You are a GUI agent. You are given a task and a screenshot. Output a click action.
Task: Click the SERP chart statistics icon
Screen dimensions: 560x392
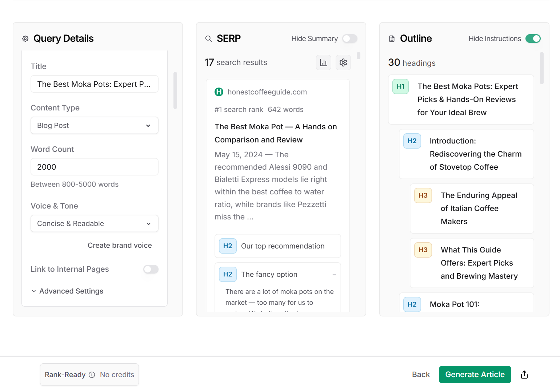coord(323,62)
